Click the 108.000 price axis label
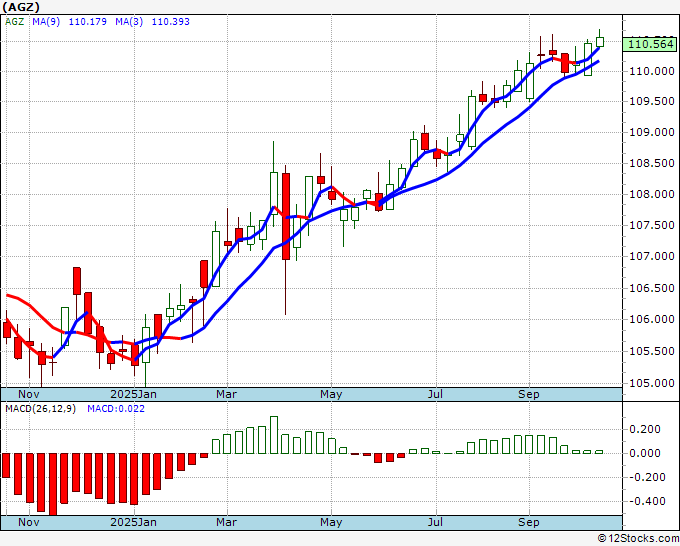This screenshot has width=680, height=546. pos(652,194)
